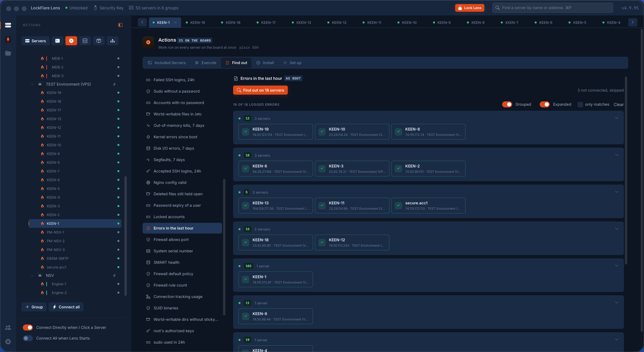Image resolution: width=644 pixels, height=352 pixels.
Task: Open the code snippet icon in toolbar
Action: (85, 41)
